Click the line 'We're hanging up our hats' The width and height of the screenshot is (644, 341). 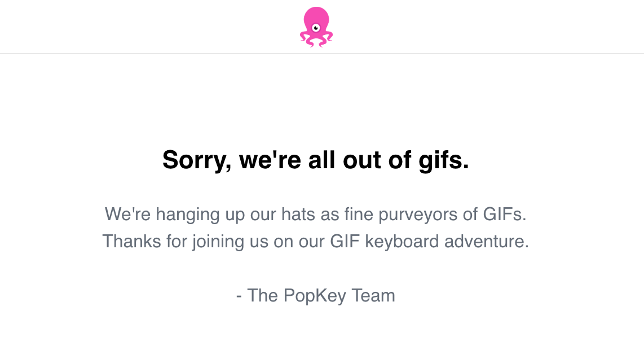pos(315,215)
